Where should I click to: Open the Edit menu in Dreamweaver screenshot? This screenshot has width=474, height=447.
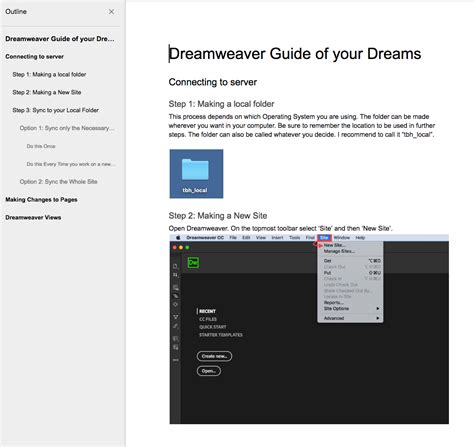point(246,238)
